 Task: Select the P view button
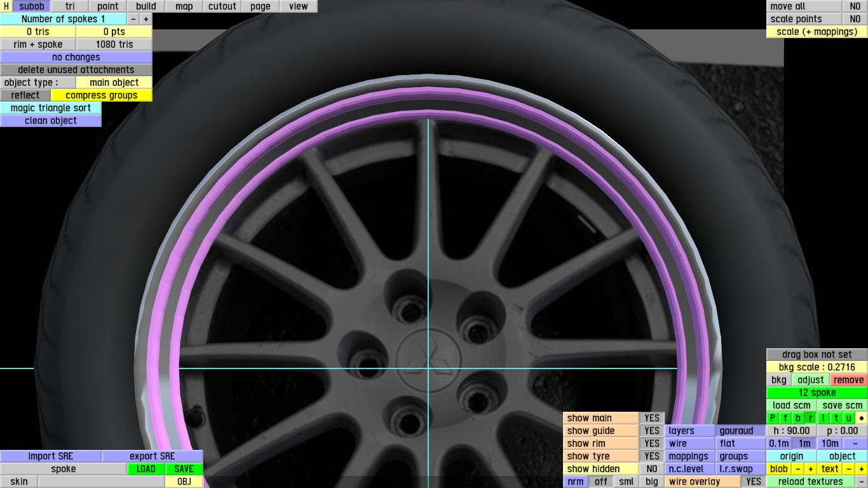pos(773,418)
